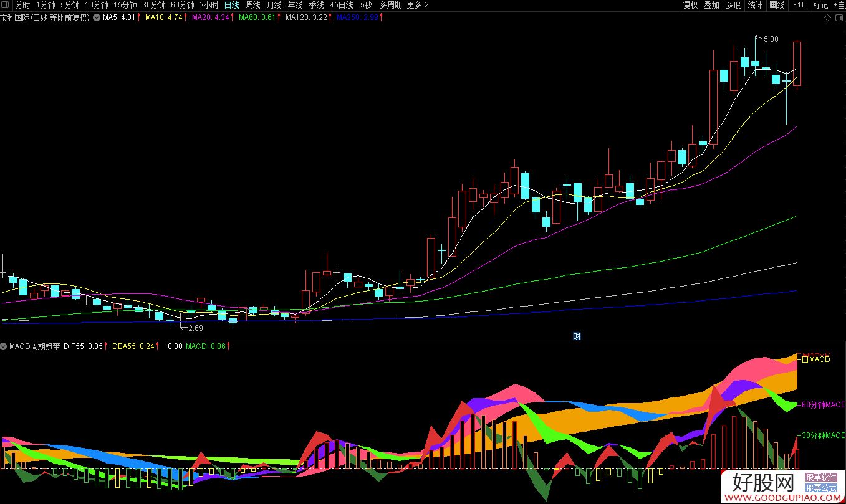Click the 叠加 overlay button
Image resolution: width=846 pixels, height=504 pixels.
[x=711, y=5]
